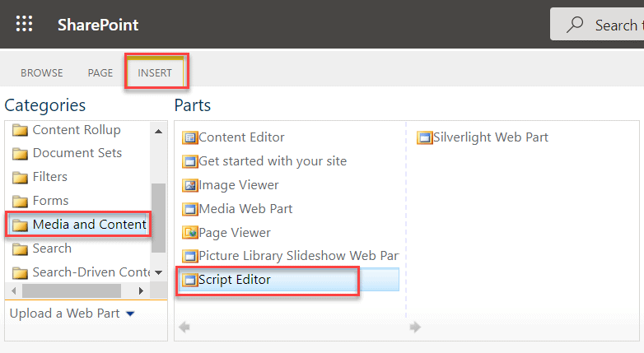Screen dimensions: 644x353
Task: Click the Media Web Part icon
Action: pyautogui.click(x=189, y=209)
